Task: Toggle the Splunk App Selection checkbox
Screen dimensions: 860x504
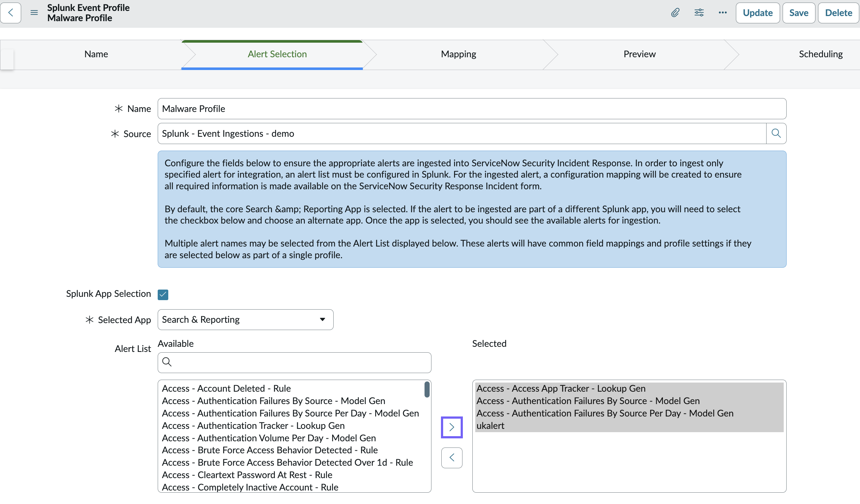Action: pos(163,294)
